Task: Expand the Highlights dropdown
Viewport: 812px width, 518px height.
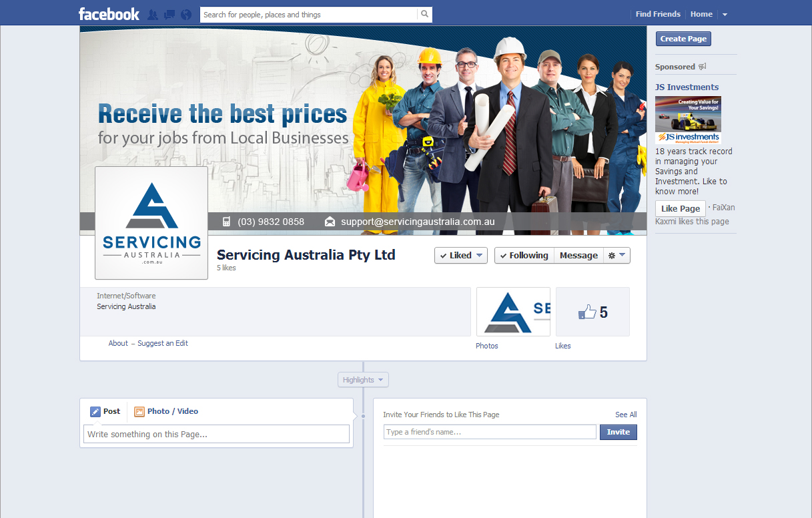Action: (363, 380)
